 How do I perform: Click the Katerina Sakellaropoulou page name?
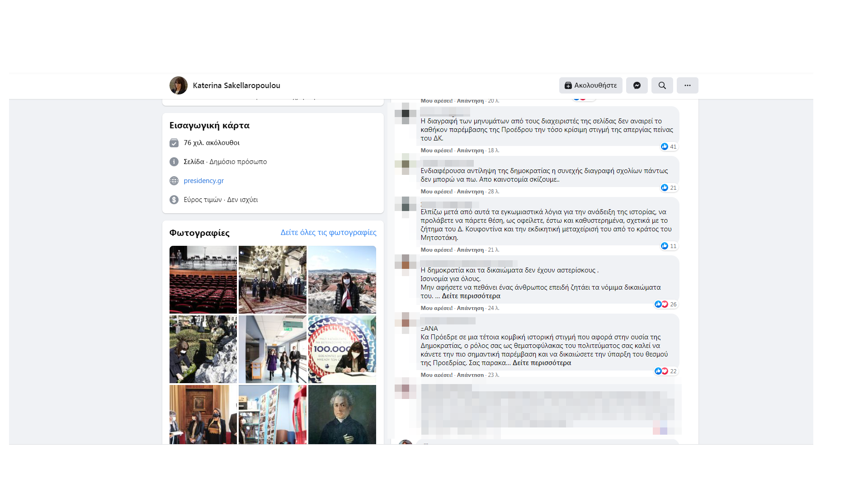pos(236,85)
